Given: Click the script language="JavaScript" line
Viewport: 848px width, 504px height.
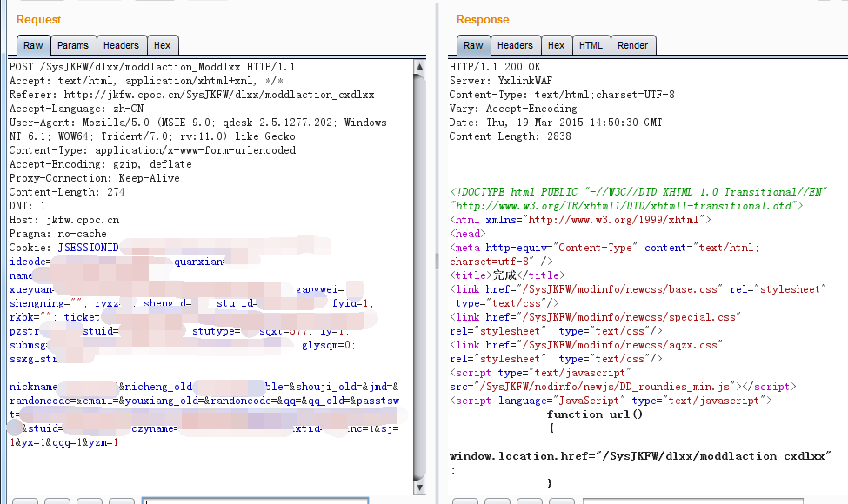Looking at the screenshot, I should [611, 401].
